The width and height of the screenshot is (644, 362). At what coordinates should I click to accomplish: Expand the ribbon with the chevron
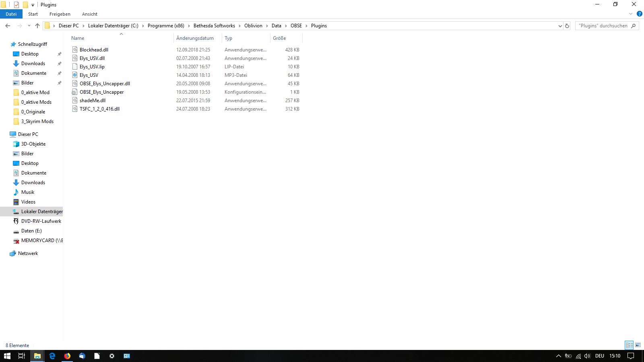pos(631,14)
